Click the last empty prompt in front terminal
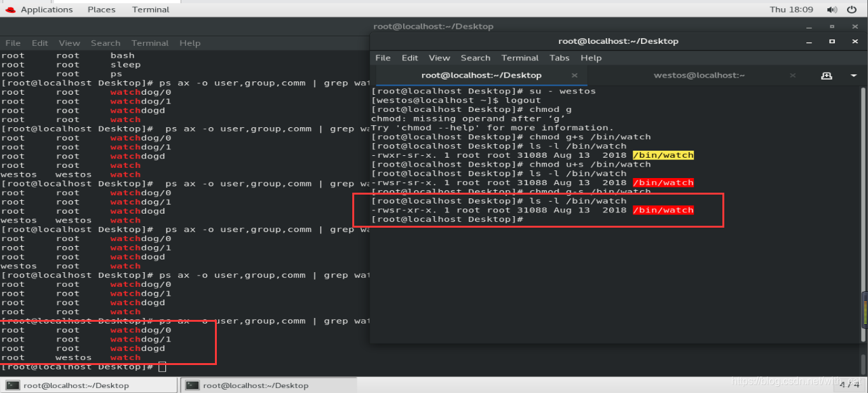868x393 pixels. tap(447, 219)
